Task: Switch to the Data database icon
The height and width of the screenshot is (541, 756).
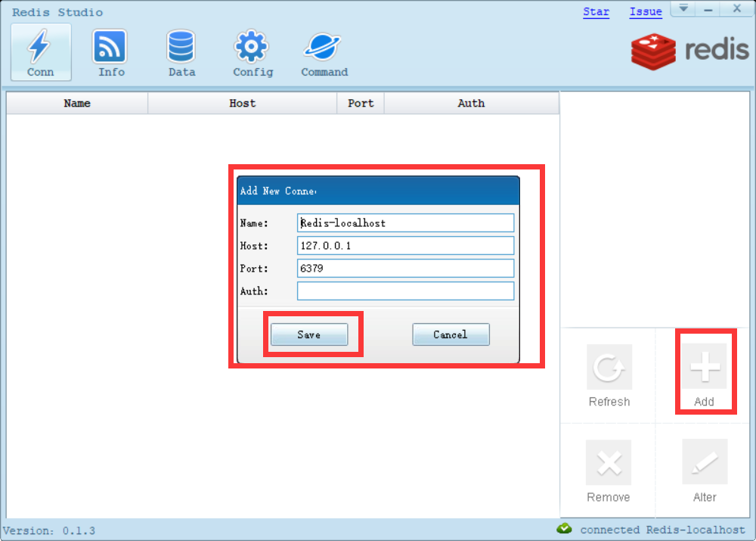Action: pyautogui.click(x=181, y=52)
